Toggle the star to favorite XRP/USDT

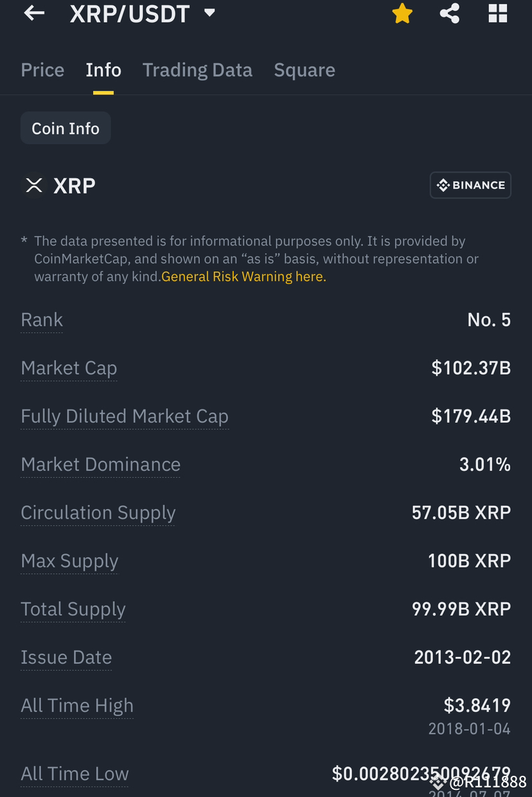coord(402,13)
